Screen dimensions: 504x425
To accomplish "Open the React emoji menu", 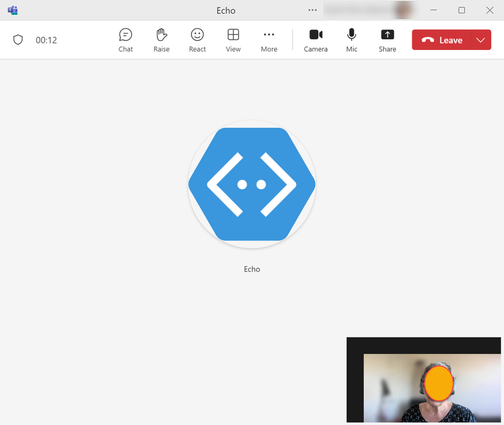I will (x=197, y=40).
